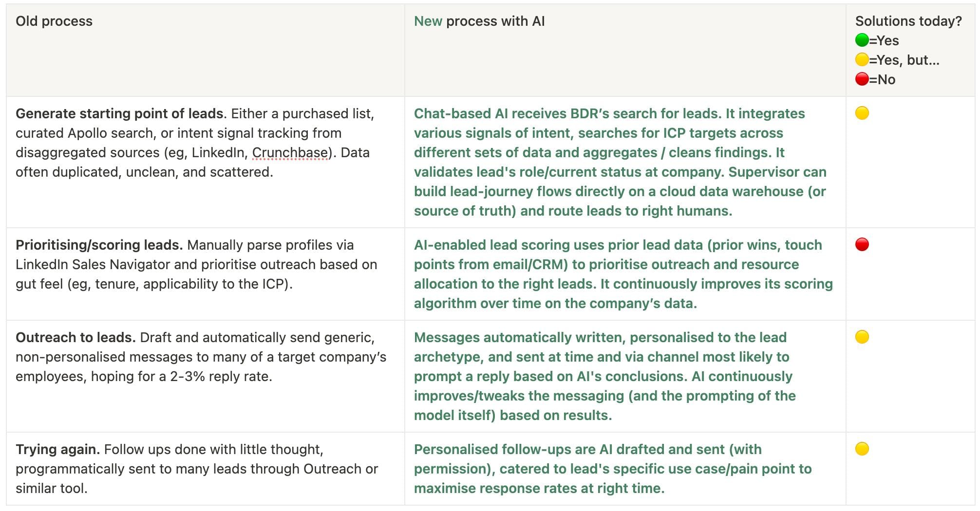Click the 'Personalised follow-ups are AI drafted' paragraph
980x511 pixels.
(x=612, y=469)
